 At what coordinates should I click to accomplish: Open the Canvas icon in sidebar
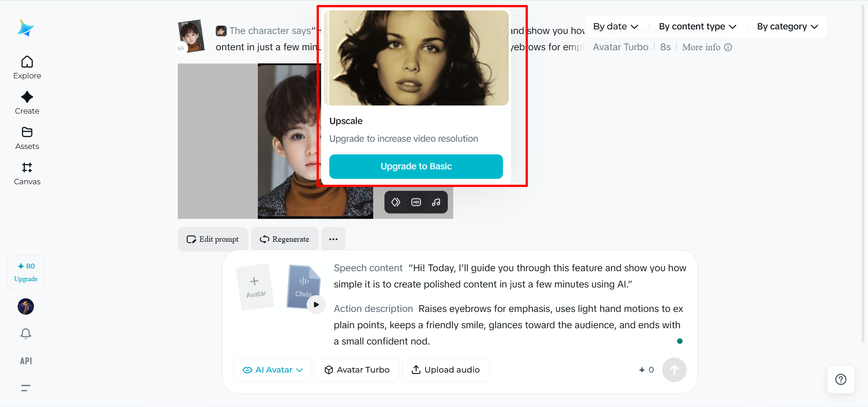coord(27,173)
